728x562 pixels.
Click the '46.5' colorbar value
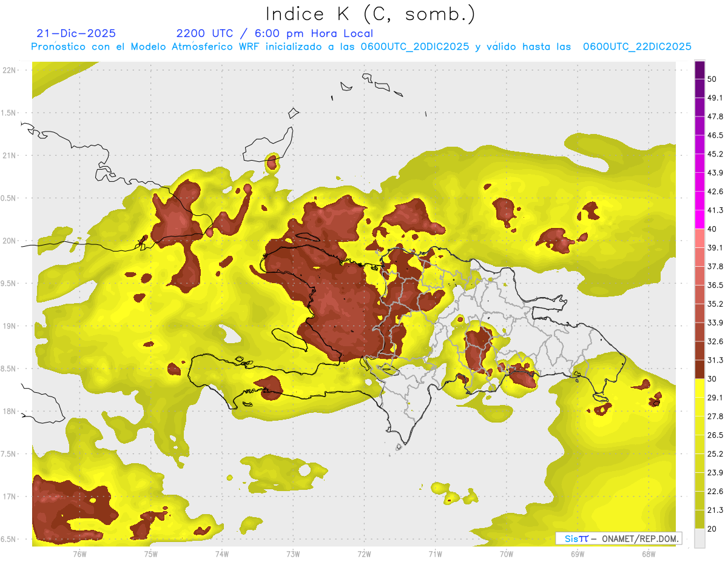click(715, 135)
